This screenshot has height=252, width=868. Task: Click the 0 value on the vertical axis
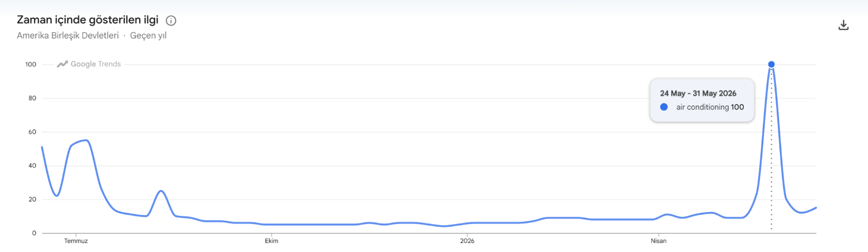pyautogui.click(x=34, y=233)
